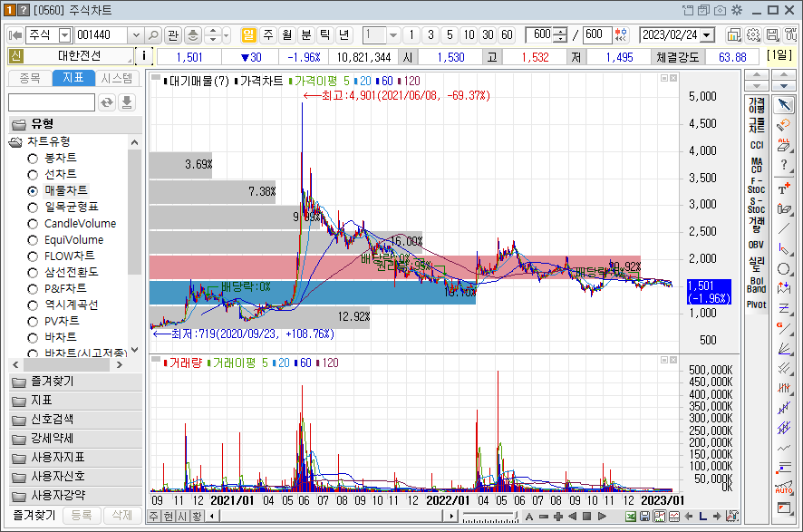Select the 월 monthly period button
Image resolution: width=803 pixels, height=532 pixels.
click(286, 34)
